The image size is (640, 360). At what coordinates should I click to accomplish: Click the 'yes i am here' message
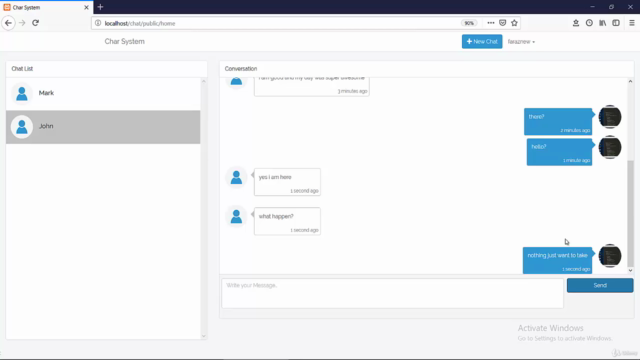287,182
